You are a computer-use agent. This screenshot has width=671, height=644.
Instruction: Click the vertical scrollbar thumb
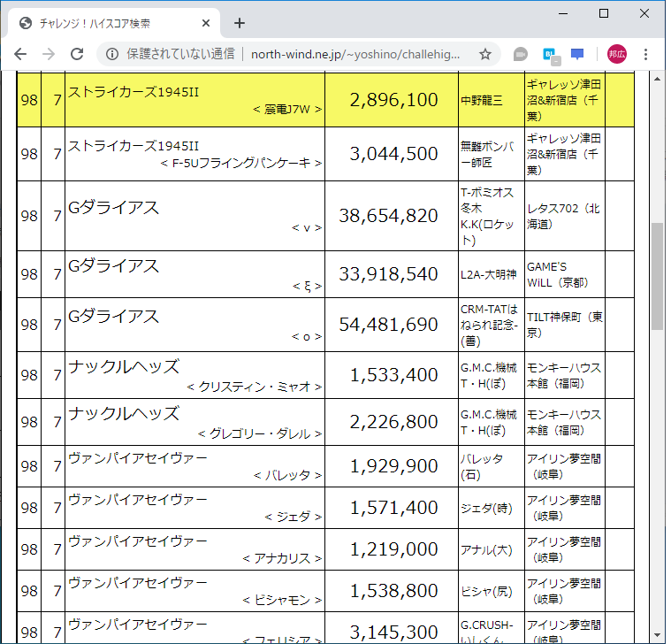point(658,276)
